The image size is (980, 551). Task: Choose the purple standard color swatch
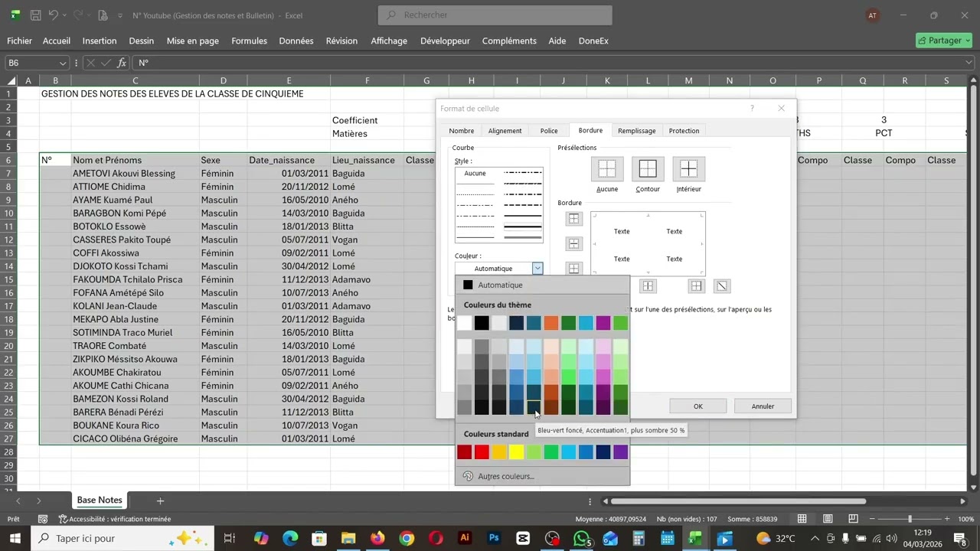621,452
